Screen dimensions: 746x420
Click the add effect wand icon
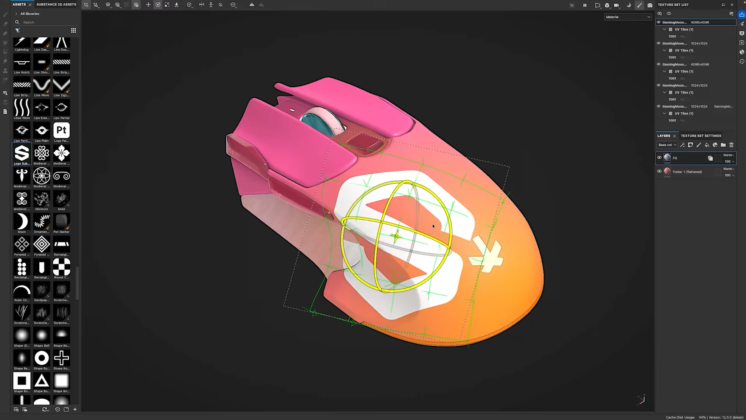[682, 145]
